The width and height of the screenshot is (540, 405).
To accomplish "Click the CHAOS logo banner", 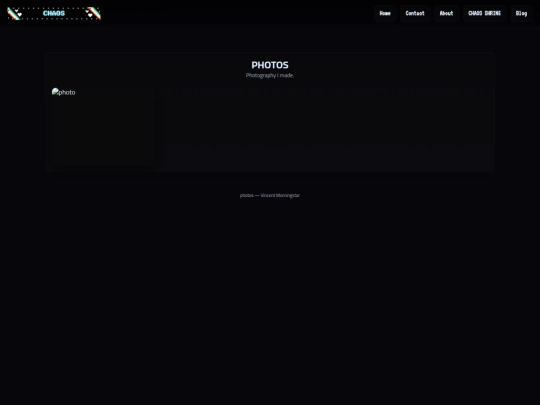I will pos(54,13).
